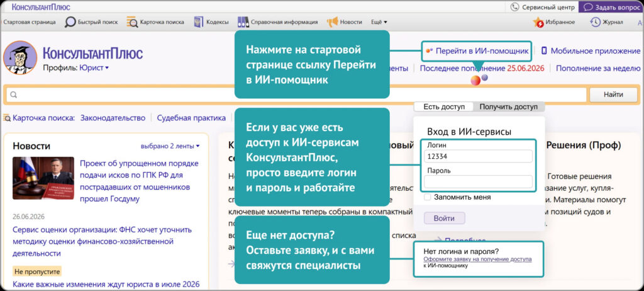Open the Карточка поиска toolbar icon
Image resolution: width=644 pixels, height=291 pixels.
coord(132,22)
